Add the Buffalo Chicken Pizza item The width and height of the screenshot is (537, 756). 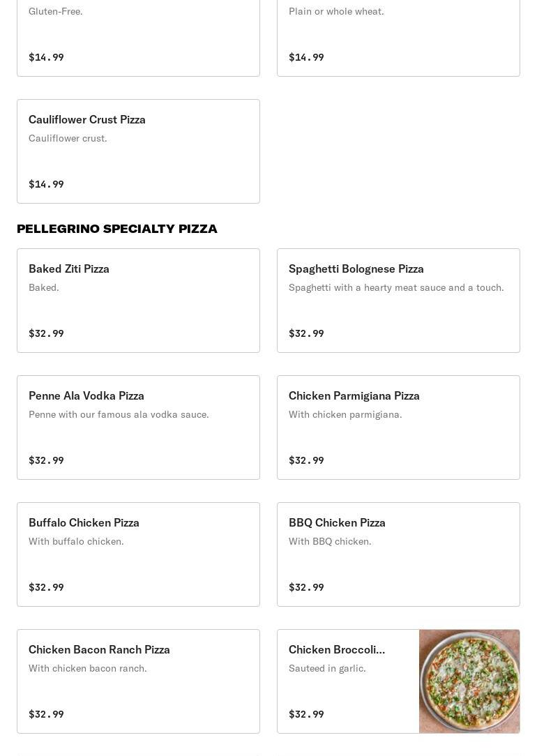[x=138, y=554]
